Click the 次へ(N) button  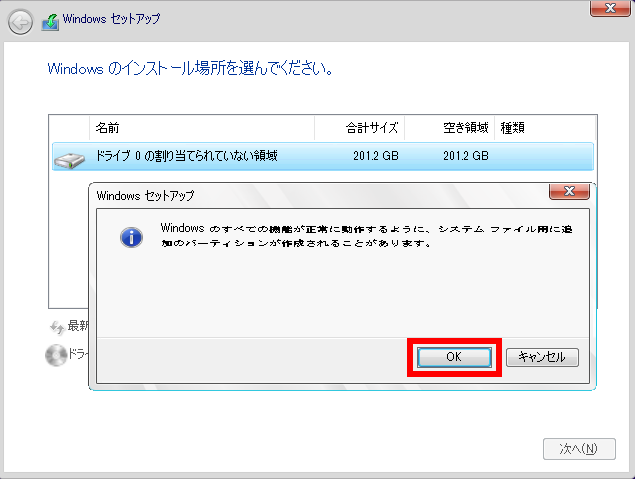pos(572,448)
